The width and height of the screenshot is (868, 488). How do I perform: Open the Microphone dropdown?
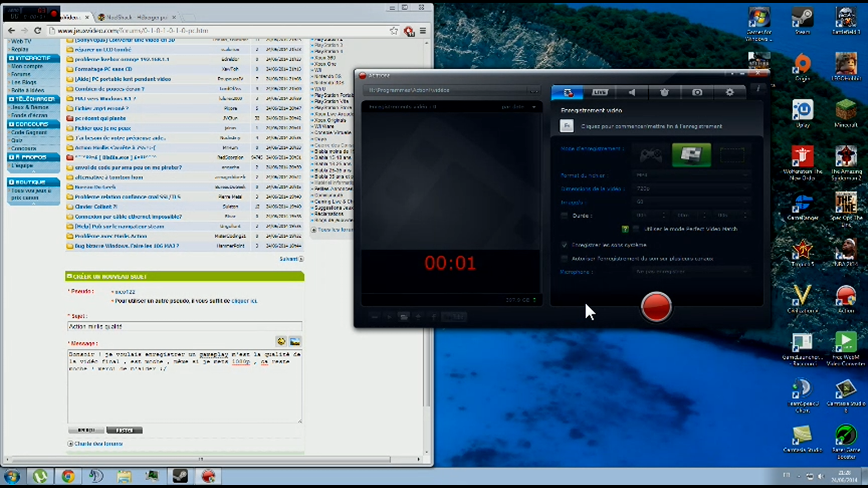[692, 272]
